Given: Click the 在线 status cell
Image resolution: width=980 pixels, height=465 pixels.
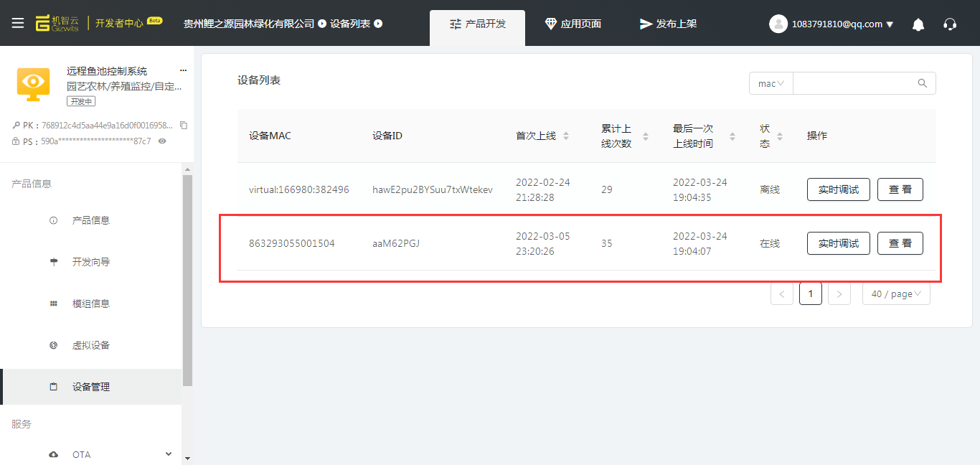Looking at the screenshot, I should [770, 243].
